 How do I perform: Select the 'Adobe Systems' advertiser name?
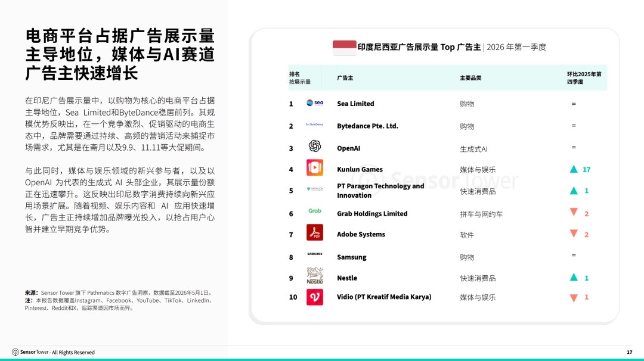pos(361,234)
